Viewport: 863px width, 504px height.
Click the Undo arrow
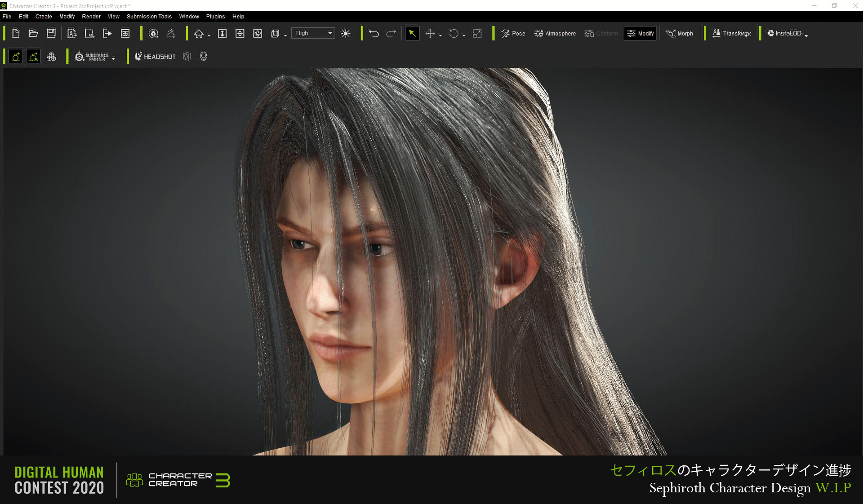[x=374, y=33]
